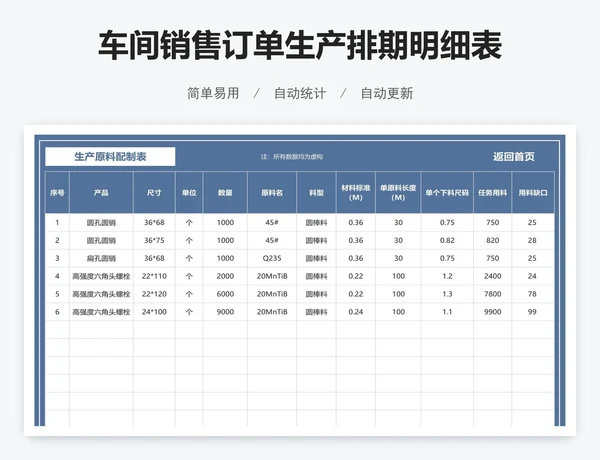Select the 个 unit cell in row 4

coord(189,276)
